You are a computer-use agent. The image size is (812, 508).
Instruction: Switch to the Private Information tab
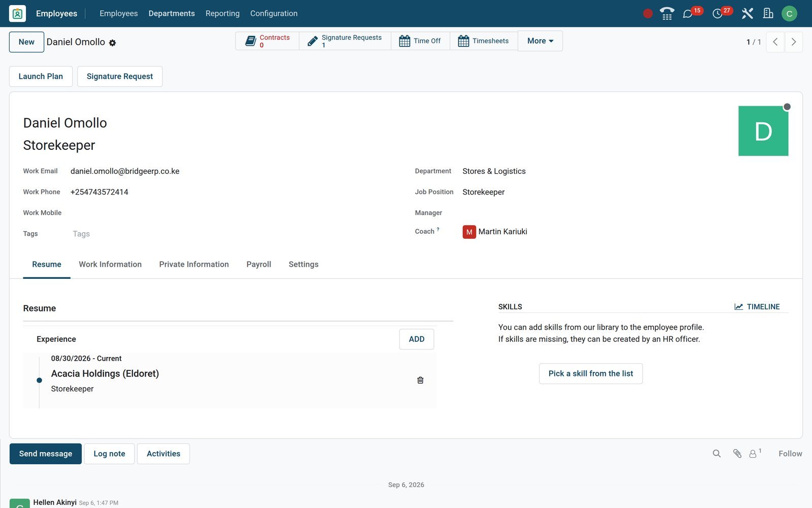[194, 264]
